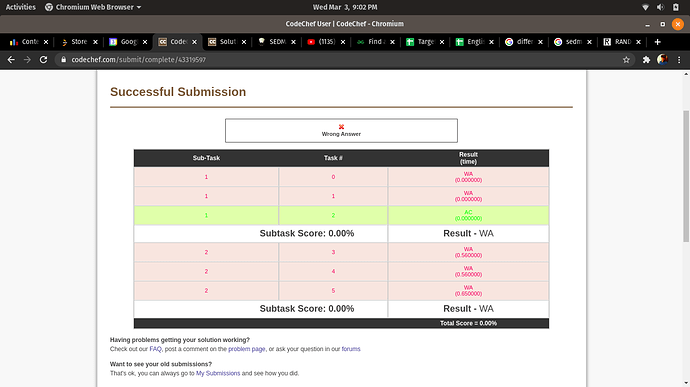Click the page vertical scrollbar thumb
This screenshot has height=387, width=690.
(686, 176)
